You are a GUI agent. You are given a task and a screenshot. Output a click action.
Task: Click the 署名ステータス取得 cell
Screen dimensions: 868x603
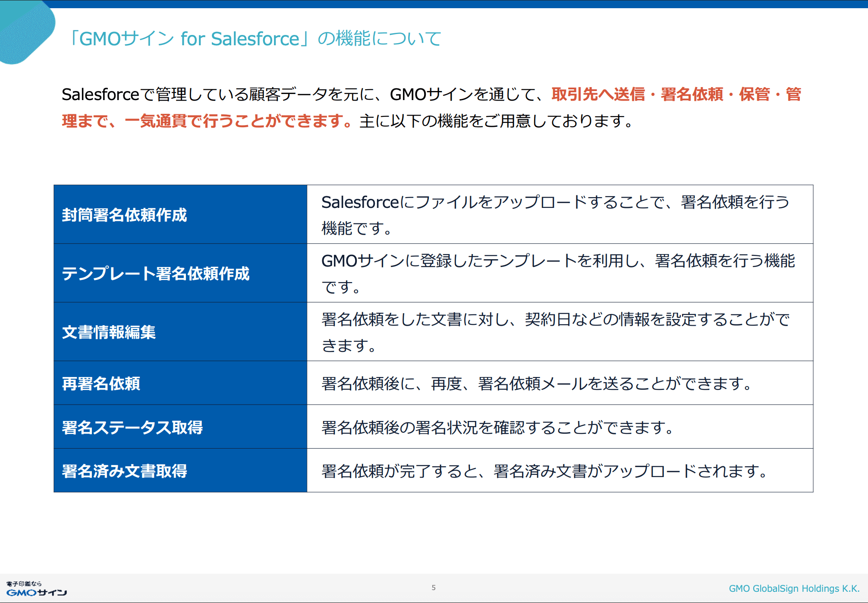(132, 427)
